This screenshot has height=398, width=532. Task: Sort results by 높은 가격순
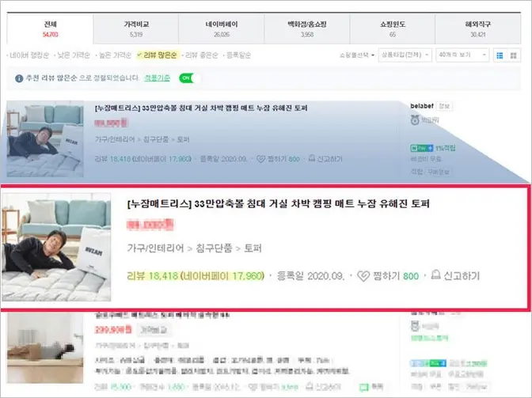coord(114,55)
